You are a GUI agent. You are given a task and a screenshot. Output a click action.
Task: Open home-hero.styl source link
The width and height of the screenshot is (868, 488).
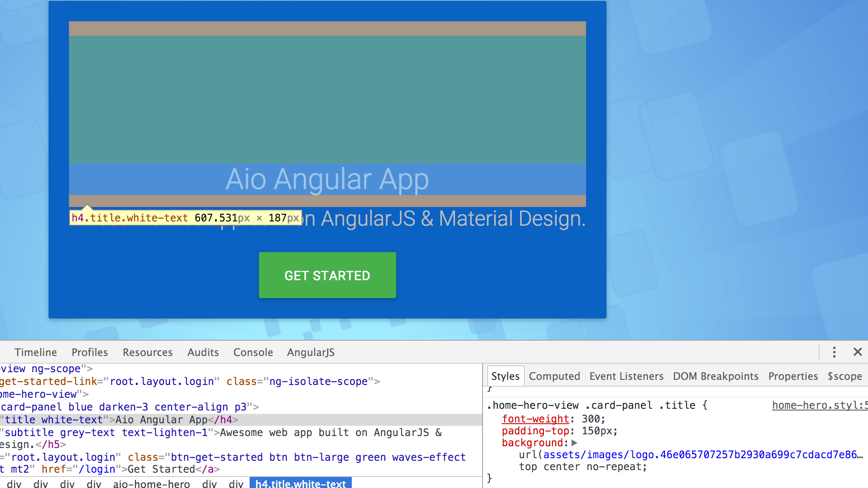point(819,405)
